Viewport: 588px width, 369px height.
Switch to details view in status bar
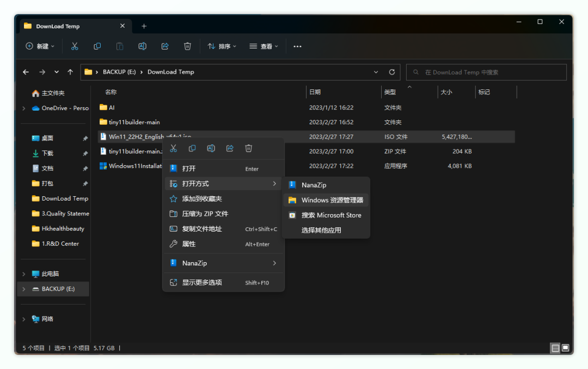pos(555,348)
